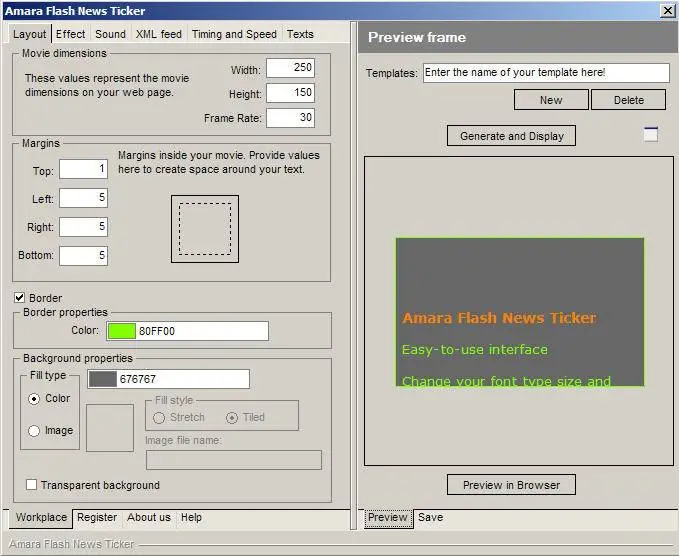Click the background image thumbnail box
Image resolution: width=679 pixels, height=556 pixels.
(x=110, y=428)
